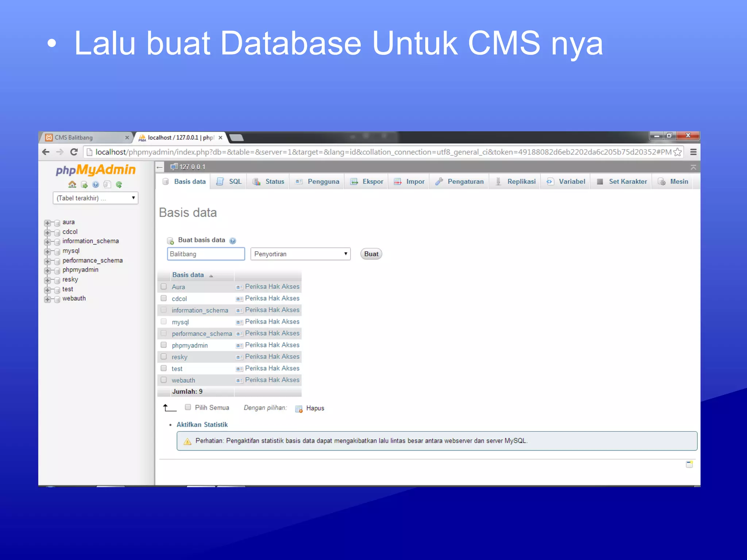This screenshot has height=560, width=747.
Task: Click the Hapus drop icon
Action: click(299, 409)
